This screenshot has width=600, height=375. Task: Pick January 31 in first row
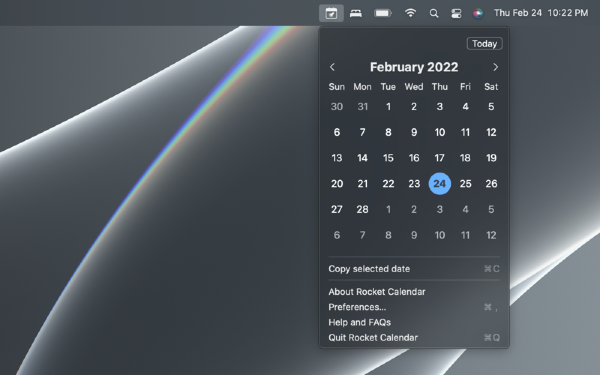[362, 106]
